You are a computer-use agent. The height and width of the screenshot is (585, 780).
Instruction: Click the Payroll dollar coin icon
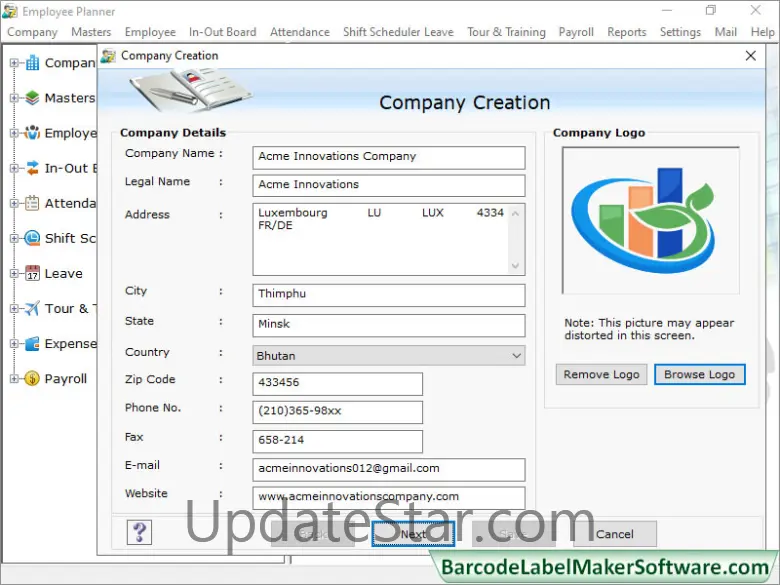[32, 379]
